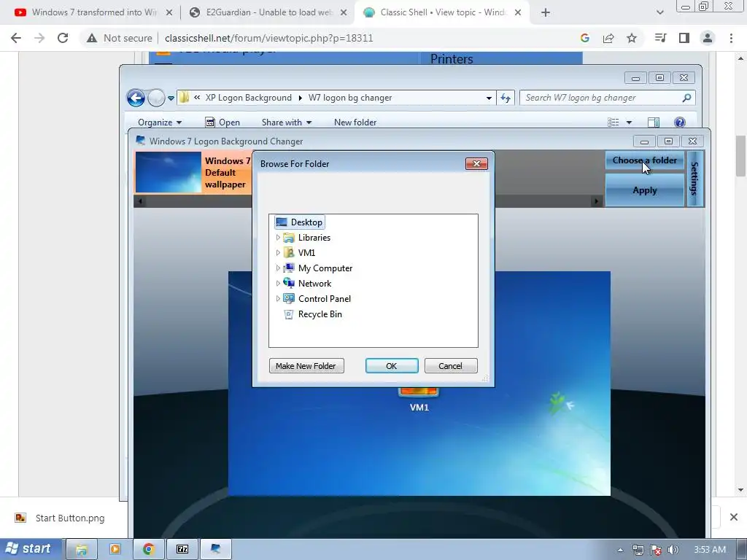Image resolution: width=747 pixels, height=560 pixels.
Task: Open Explorer recent locations dropdown arrow
Action: click(171, 98)
